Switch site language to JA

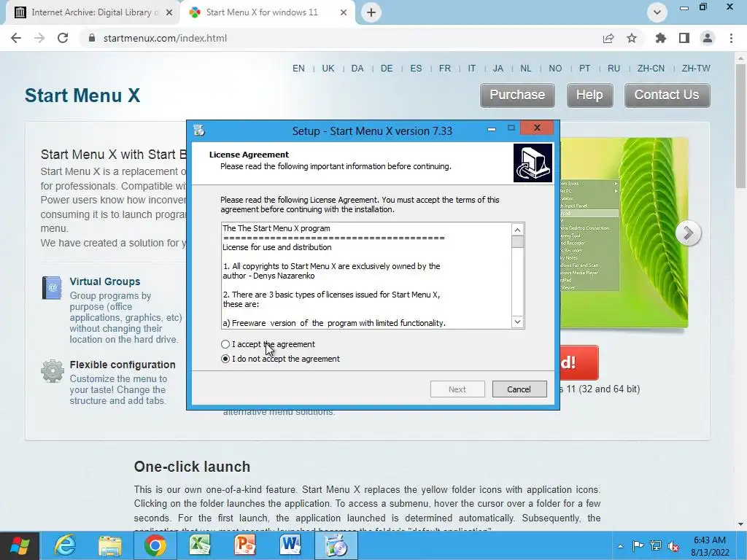(x=498, y=69)
